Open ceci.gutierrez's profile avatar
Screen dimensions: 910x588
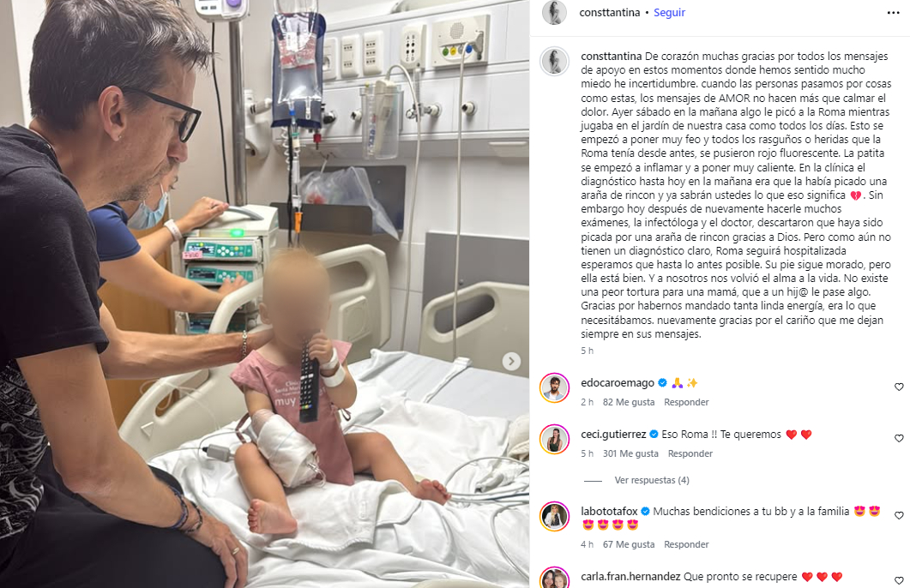tap(554, 439)
